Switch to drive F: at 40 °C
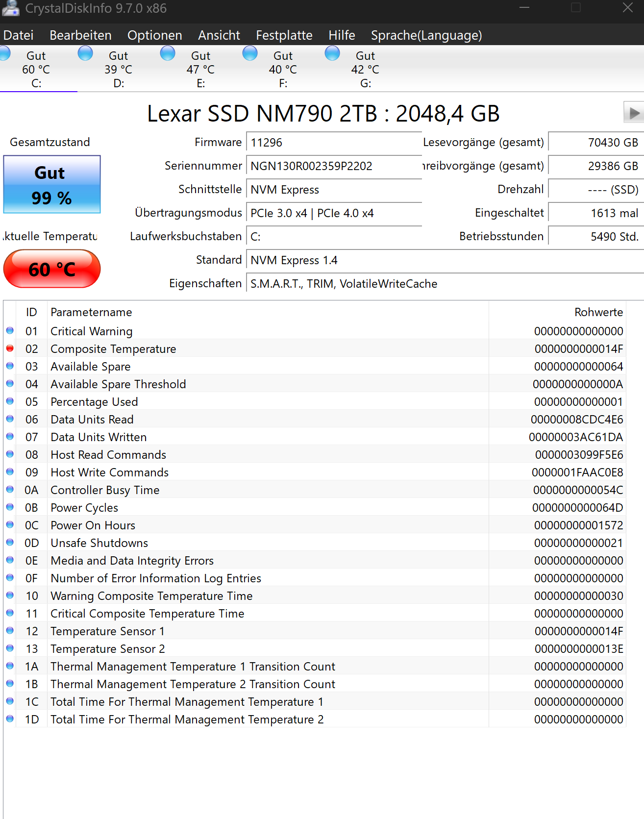 (x=283, y=69)
